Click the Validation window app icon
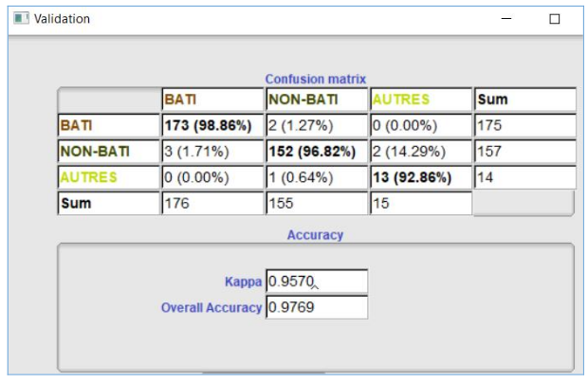 click(x=21, y=19)
